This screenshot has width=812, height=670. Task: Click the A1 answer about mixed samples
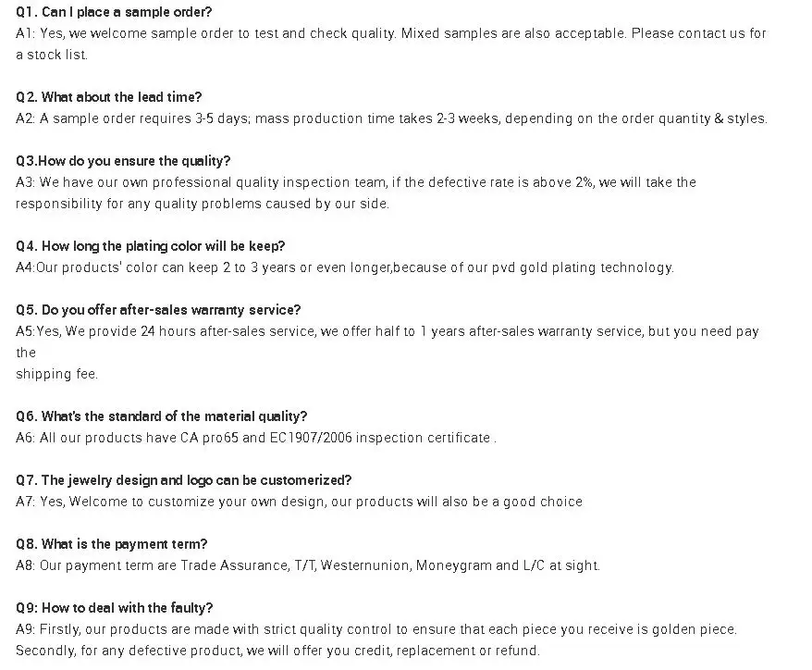point(391,33)
